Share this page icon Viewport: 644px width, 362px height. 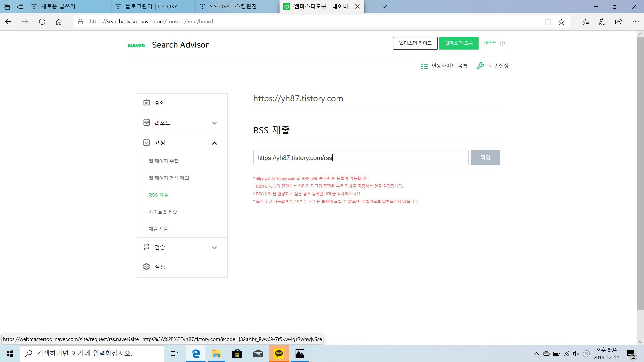619,22
